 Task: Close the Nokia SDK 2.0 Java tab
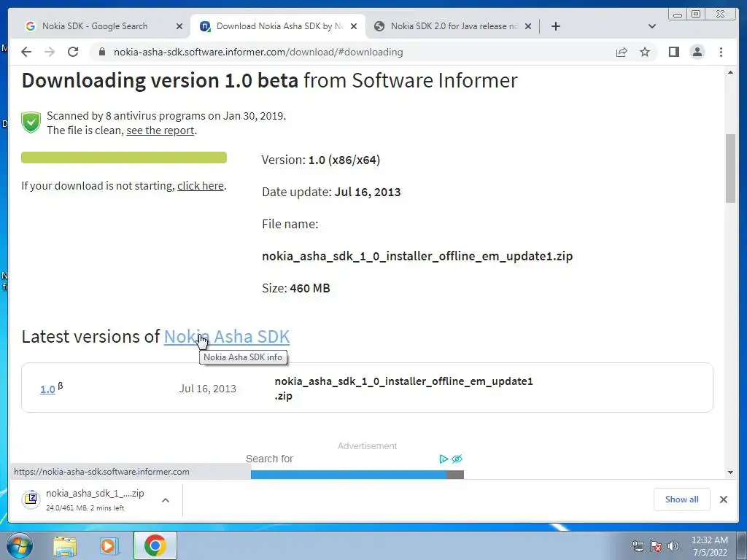coord(528,26)
